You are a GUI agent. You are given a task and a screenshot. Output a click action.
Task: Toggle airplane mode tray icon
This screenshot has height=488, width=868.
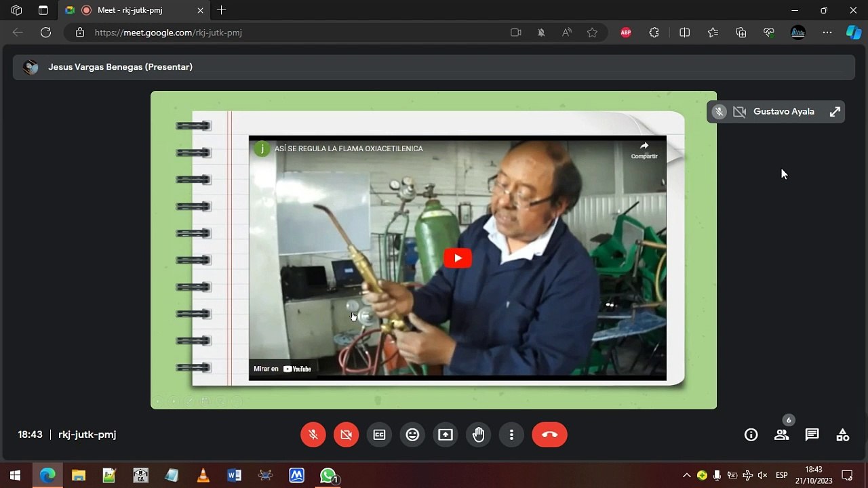(x=747, y=475)
